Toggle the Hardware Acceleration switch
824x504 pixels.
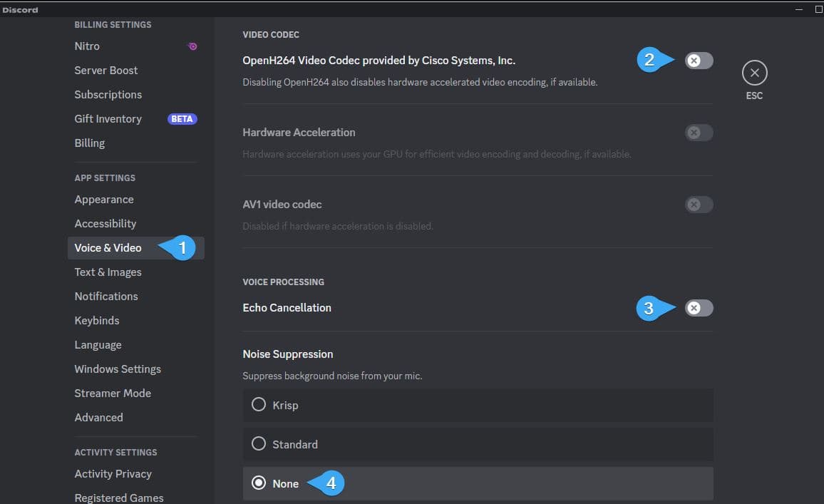[x=699, y=133]
